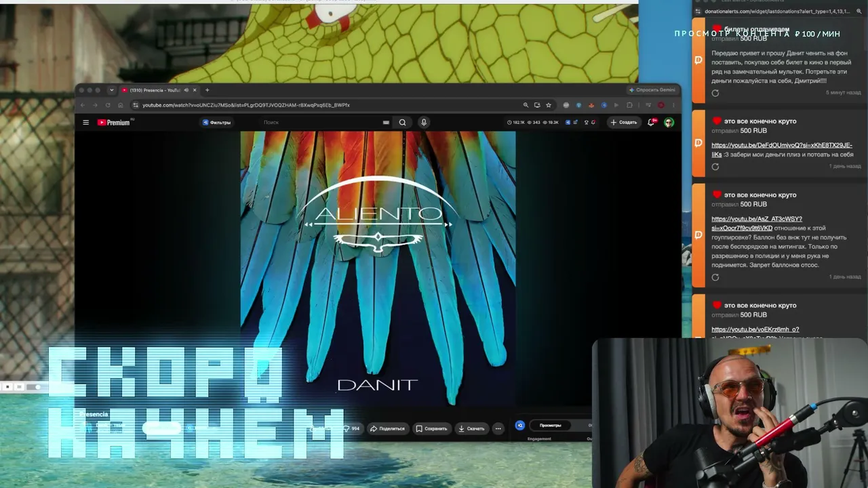The height and width of the screenshot is (488, 868).
Task: Click the 19.3K stats counter in YouTube header
Action: 551,123
